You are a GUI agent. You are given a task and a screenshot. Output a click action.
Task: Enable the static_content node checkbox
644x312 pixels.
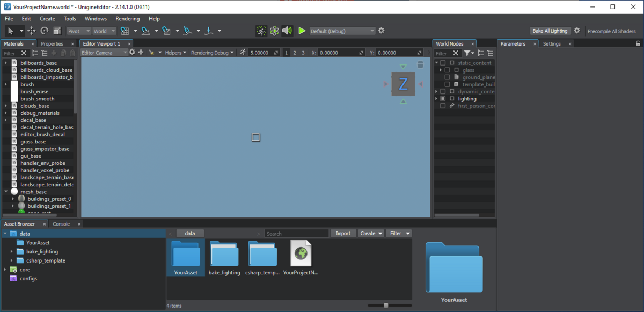[x=443, y=63]
